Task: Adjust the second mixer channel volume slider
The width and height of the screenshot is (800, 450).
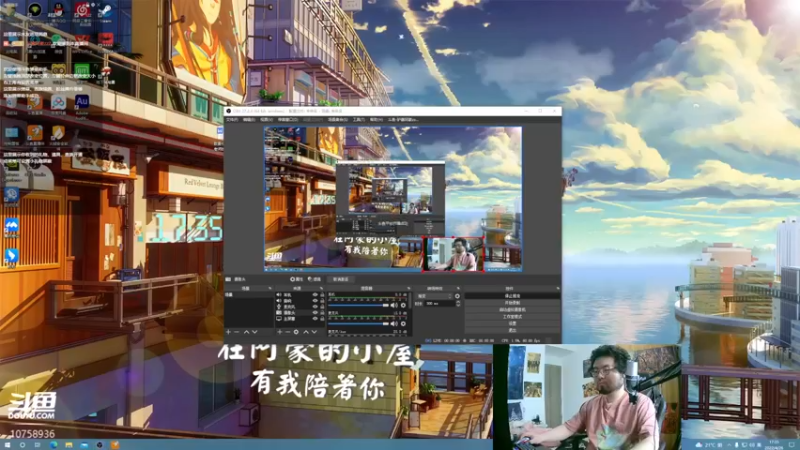Action: [x=359, y=324]
